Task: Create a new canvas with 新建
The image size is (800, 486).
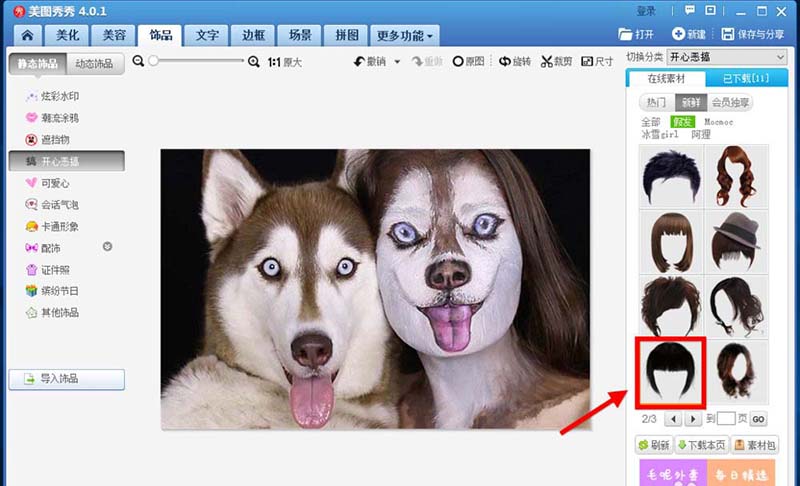Action: click(689, 34)
